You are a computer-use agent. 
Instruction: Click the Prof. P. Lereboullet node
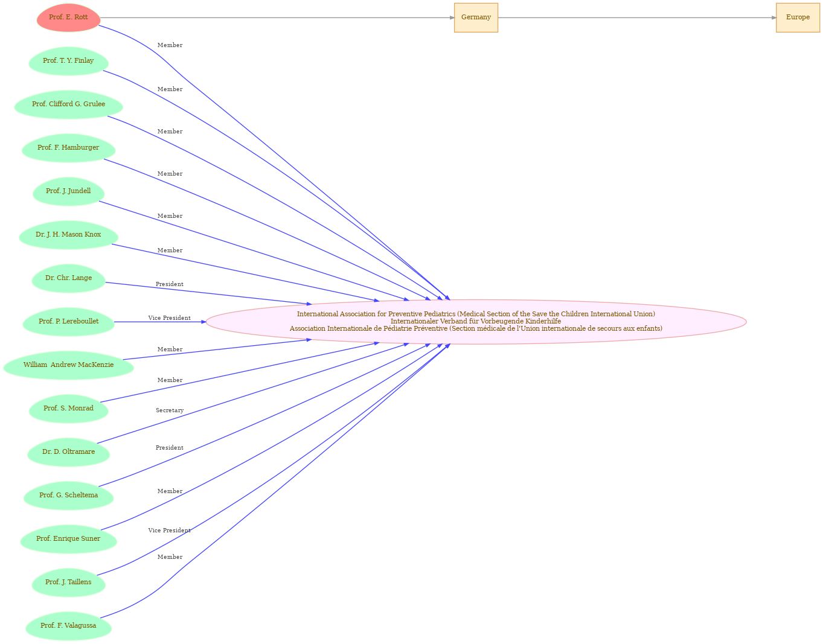click(68, 322)
